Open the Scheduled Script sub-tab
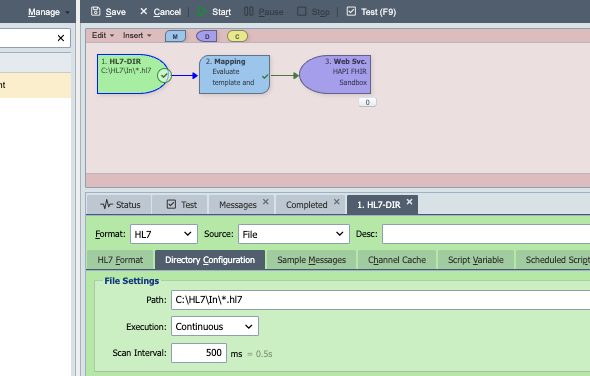Viewport: 590px width, 376px height. pos(553,260)
